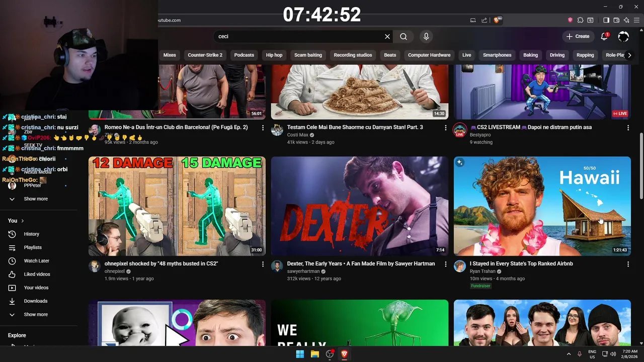The height and width of the screenshot is (362, 644).
Task: Click the Fundraiser badge
Action: (x=480, y=286)
